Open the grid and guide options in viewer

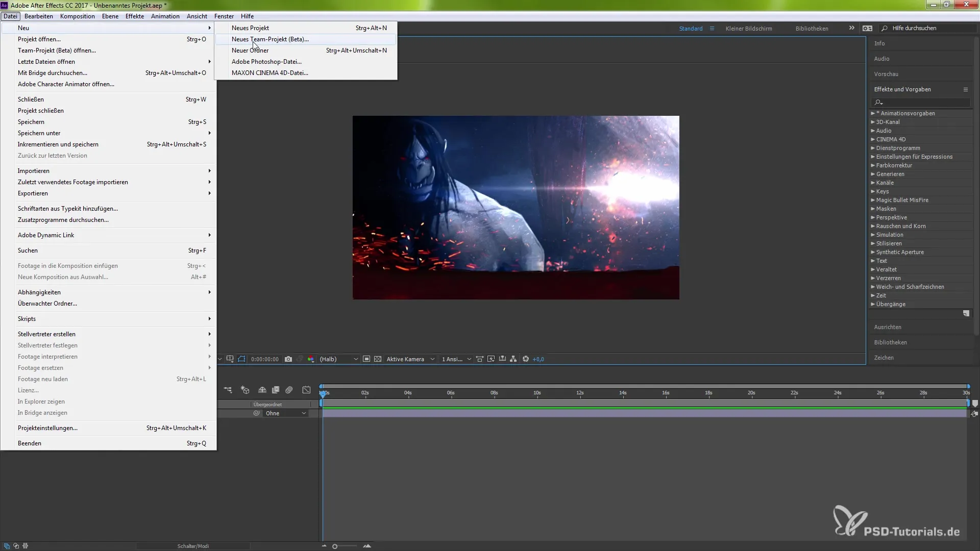pyautogui.click(x=230, y=359)
